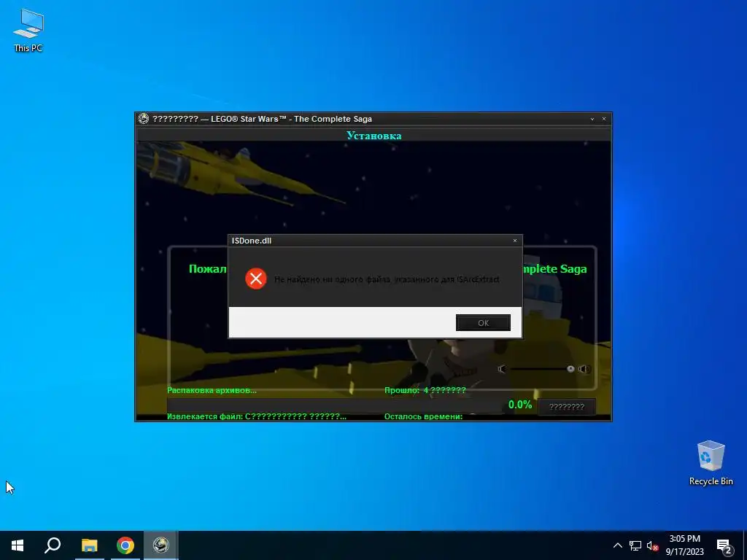This screenshot has height=560, width=747.
Task: Select the Recycle Bin desktop icon
Action: click(711, 463)
